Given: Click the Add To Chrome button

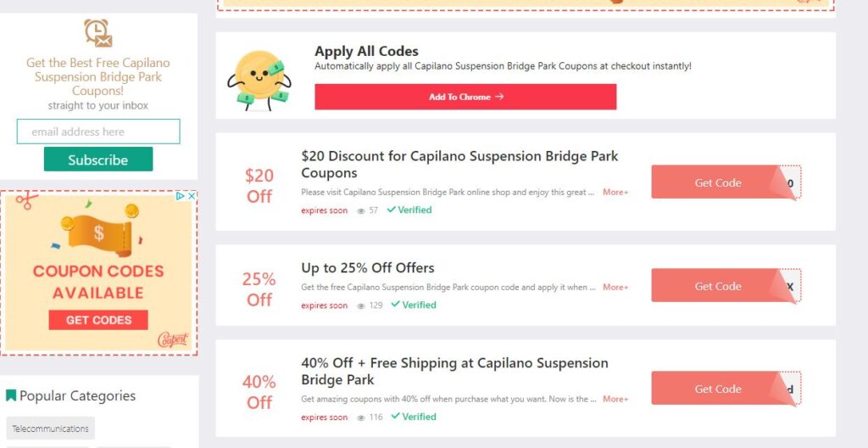Looking at the screenshot, I should coord(465,97).
